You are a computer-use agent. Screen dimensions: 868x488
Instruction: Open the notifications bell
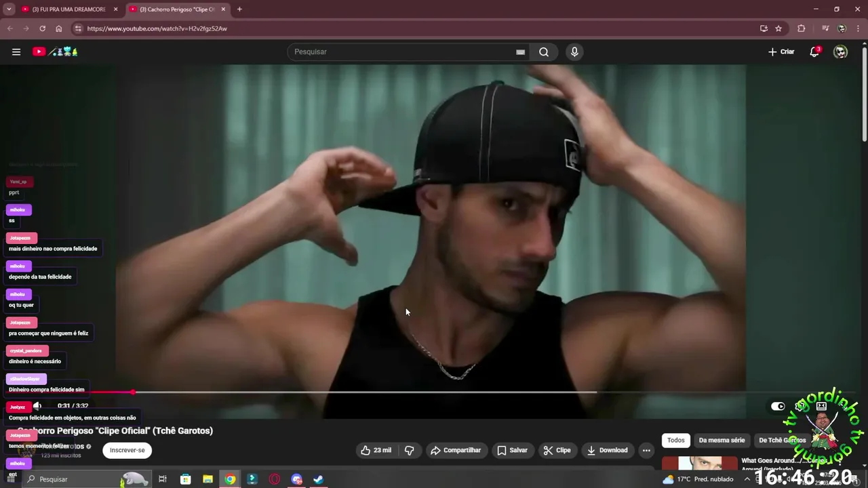[x=815, y=52]
